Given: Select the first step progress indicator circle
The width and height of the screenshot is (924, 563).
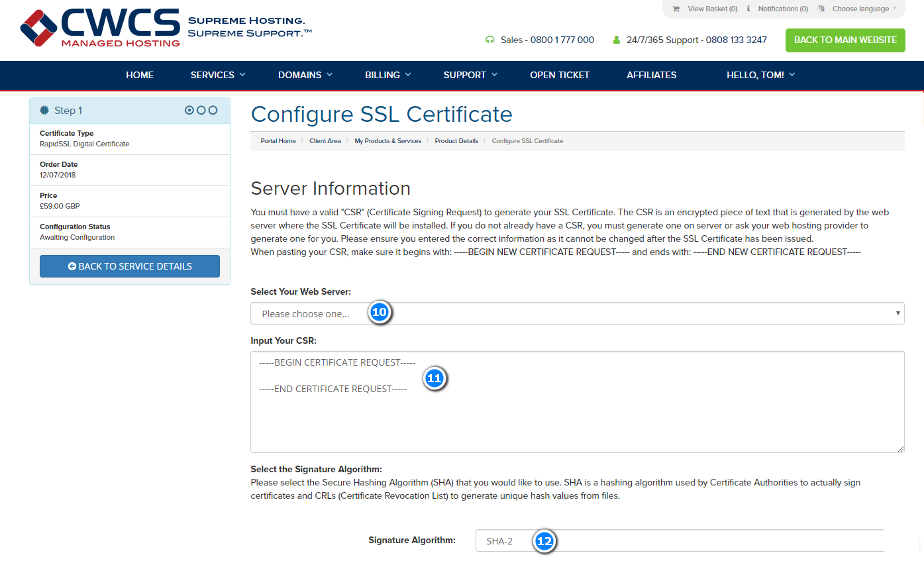Looking at the screenshot, I should pyautogui.click(x=189, y=111).
